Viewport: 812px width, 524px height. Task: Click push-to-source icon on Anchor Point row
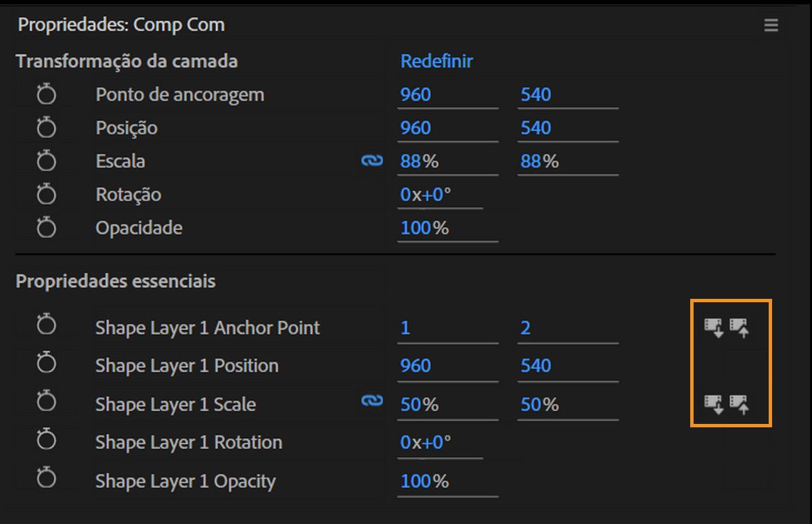click(740, 328)
